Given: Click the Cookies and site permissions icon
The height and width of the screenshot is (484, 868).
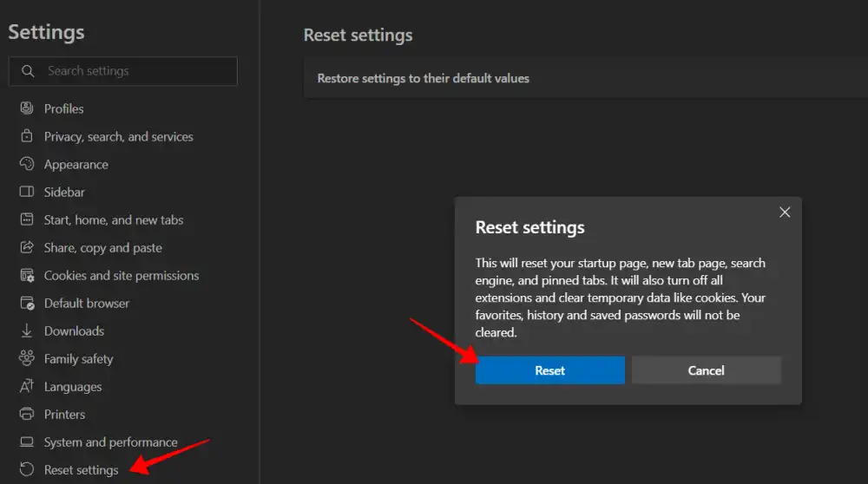Looking at the screenshot, I should pyautogui.click(x=27, y=275).
